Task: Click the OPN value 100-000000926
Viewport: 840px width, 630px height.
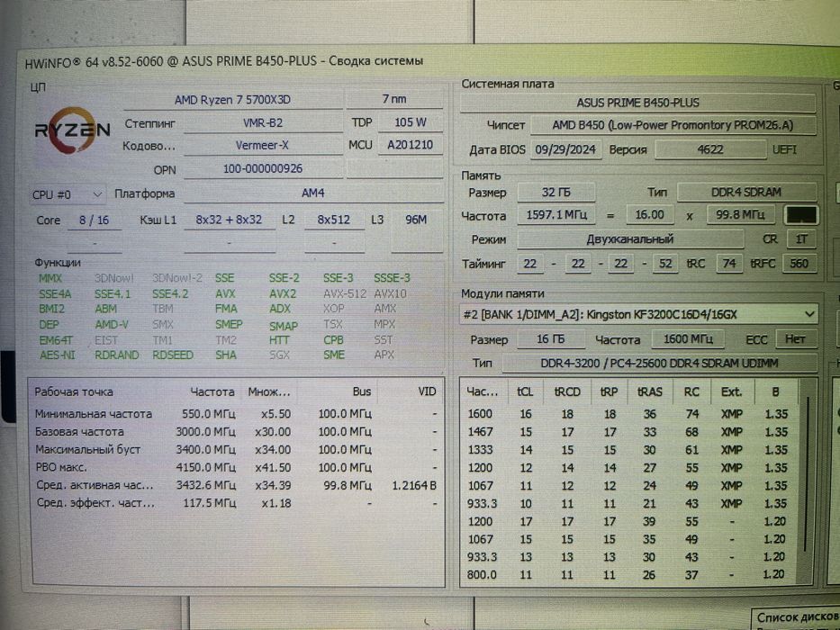Action: (263, 169)
